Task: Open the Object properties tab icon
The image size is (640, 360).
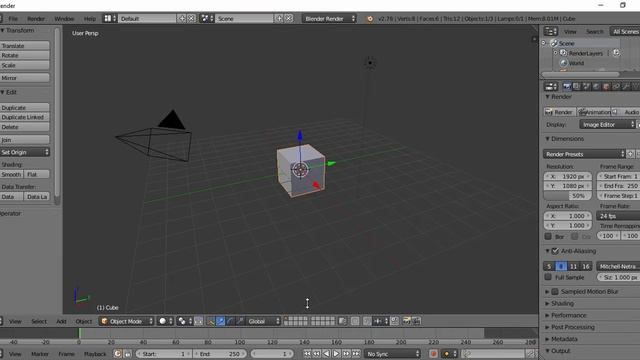Action: (x=606, y=87)
